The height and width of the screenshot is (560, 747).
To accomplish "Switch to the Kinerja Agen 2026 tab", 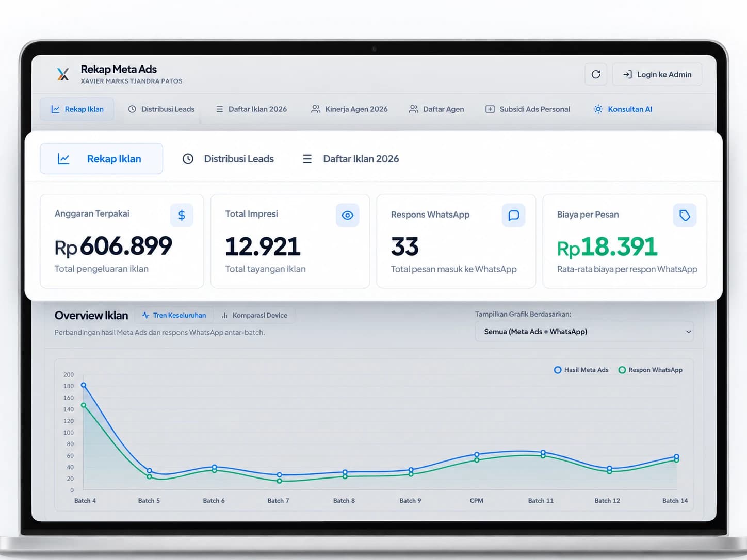I will tap(349, 109).
